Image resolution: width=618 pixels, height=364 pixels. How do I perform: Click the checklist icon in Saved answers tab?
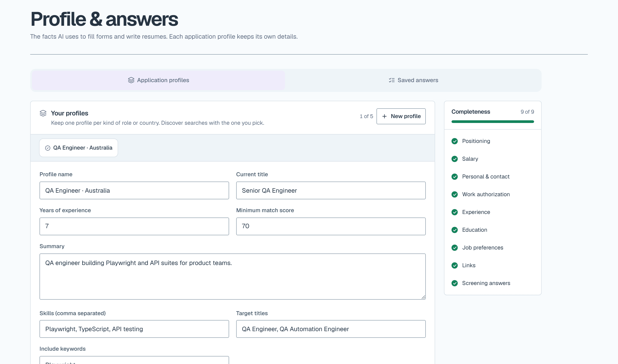pos(392,80)
